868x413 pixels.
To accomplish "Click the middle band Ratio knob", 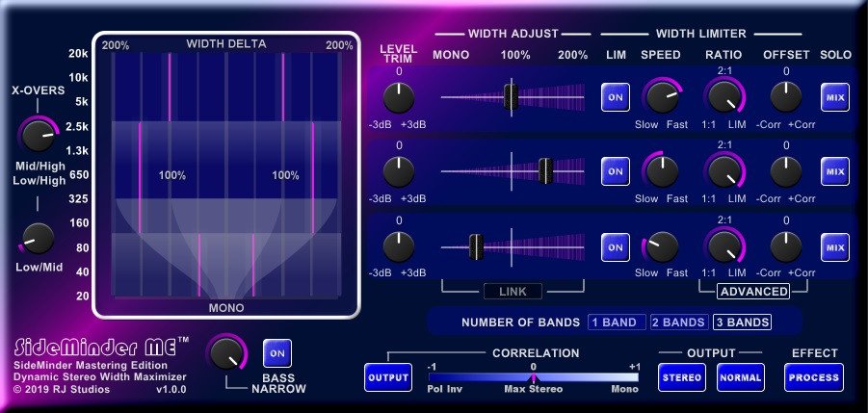I will point(724,172).
